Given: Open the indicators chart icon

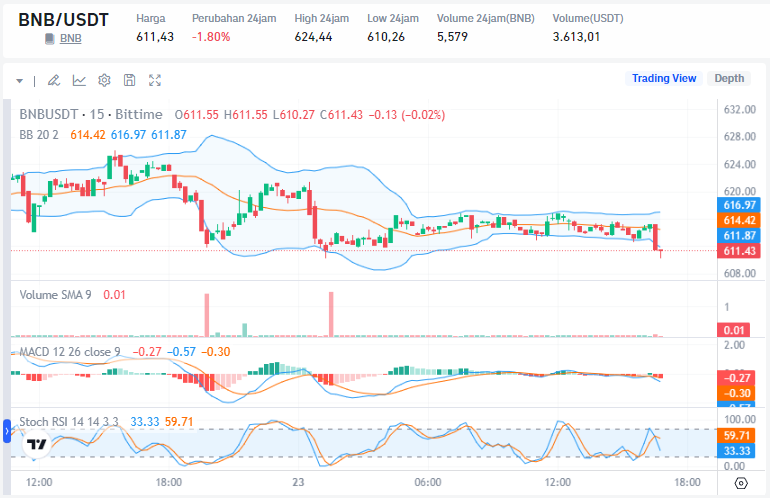Looking at the screenshot, I should click(79, 80).
